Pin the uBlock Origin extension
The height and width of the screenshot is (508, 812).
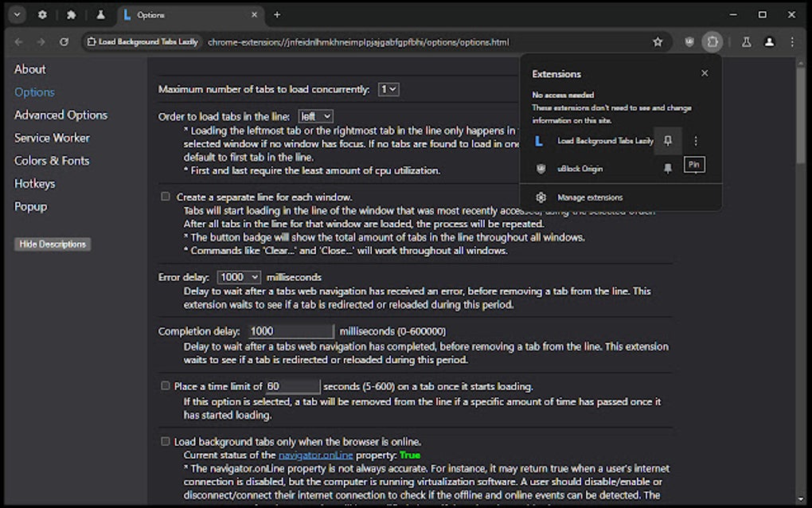point(667,168)
